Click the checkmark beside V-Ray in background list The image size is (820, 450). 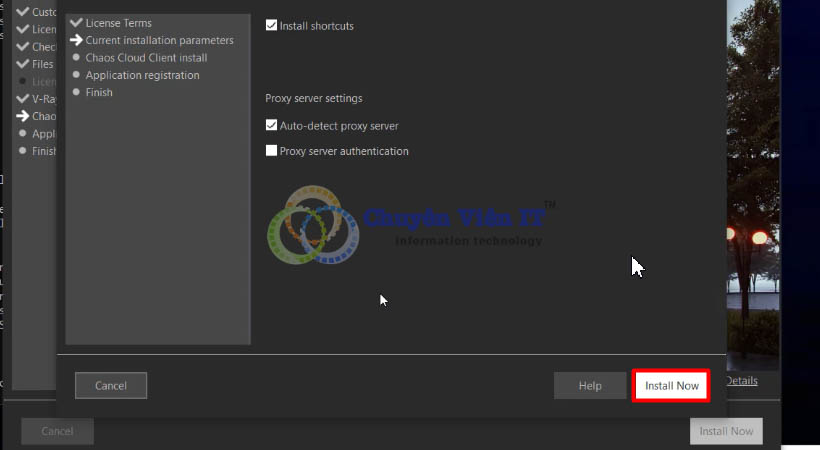pyautogui.click(x=23, y=99)
